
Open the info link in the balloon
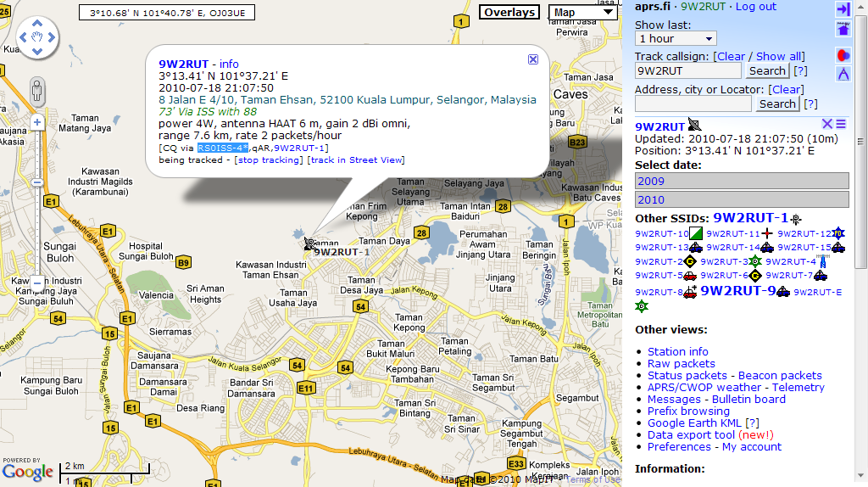pos(229,64)
